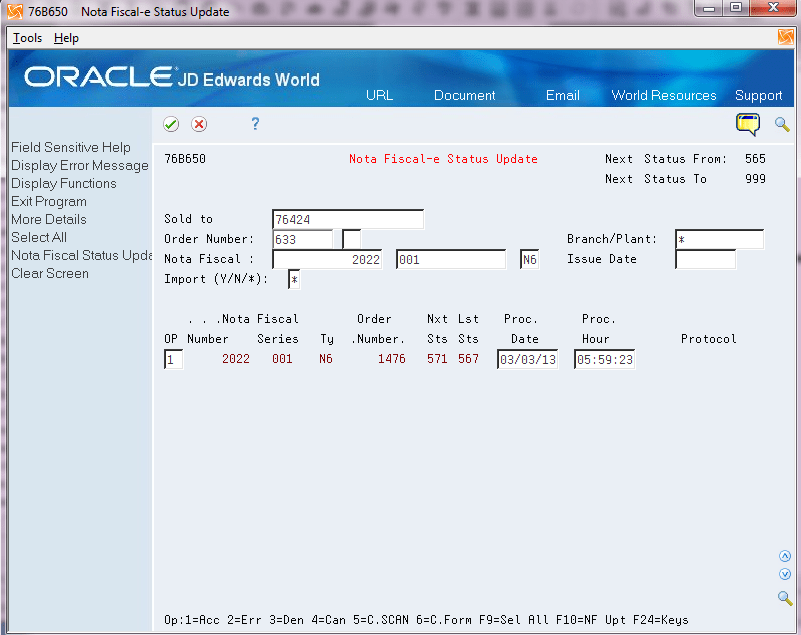The width and height of the screenshot is (801, 635).
Task: Click the Sold to input field
Action: tap(348, 219)
